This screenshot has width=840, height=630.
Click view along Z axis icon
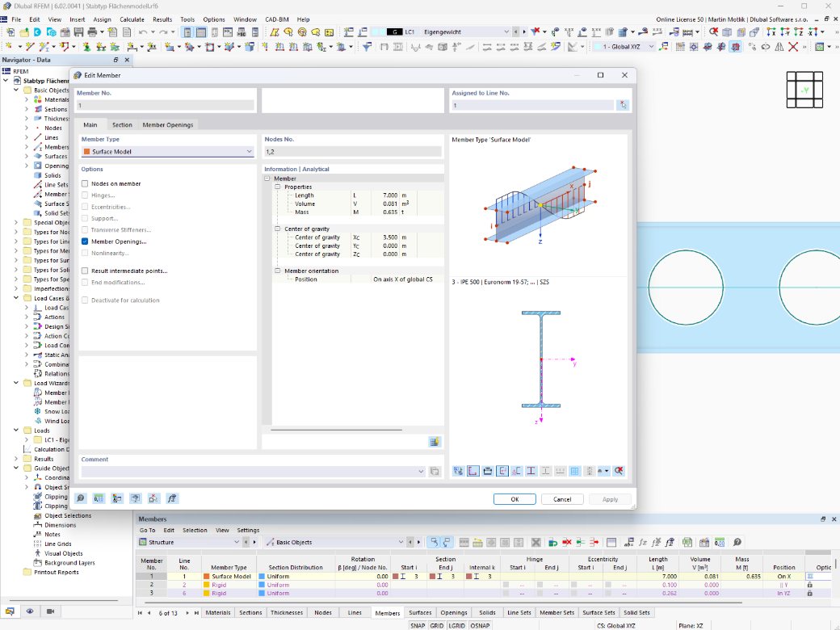(799, 32)
